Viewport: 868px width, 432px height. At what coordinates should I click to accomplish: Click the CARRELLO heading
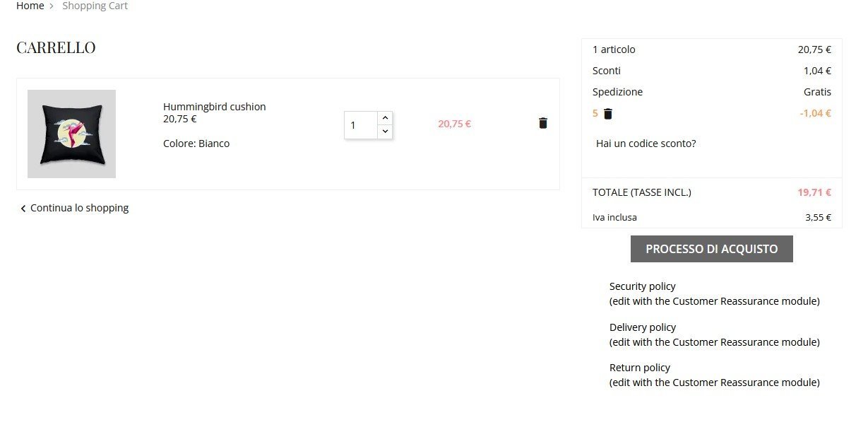pos(56,48)
